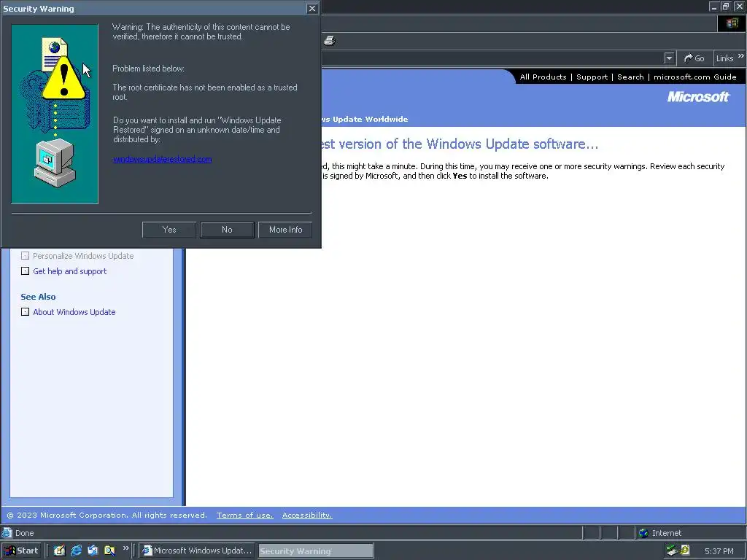The height and width of the screenshot is (560, 747).
Task: Click the bullet box beside Personalize Windows Update
Action: tap(26, 256)
